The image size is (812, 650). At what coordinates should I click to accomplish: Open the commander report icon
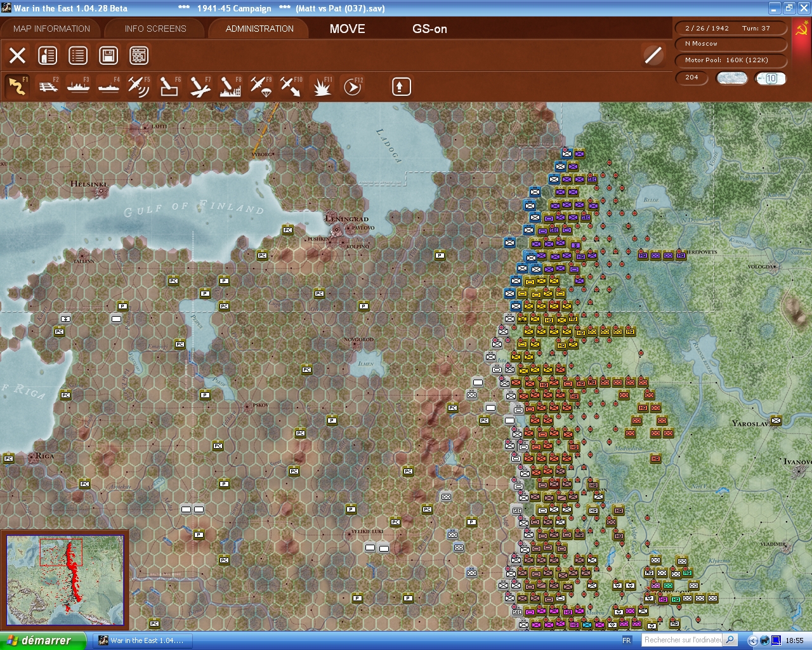(48, 55)
